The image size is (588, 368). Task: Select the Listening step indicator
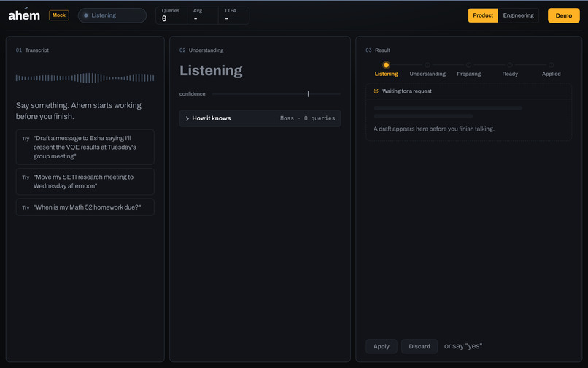pyautogui.click(x=386, y=69)
